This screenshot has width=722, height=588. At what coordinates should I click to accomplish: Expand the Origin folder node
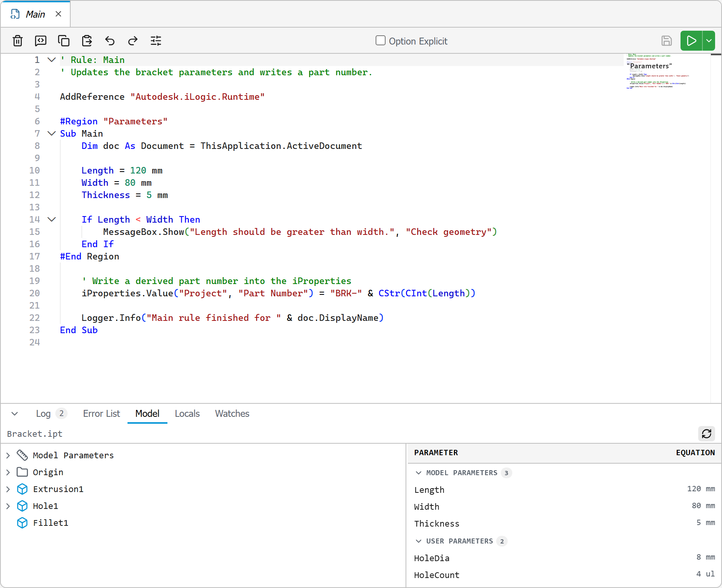click(x=8, y=472)
